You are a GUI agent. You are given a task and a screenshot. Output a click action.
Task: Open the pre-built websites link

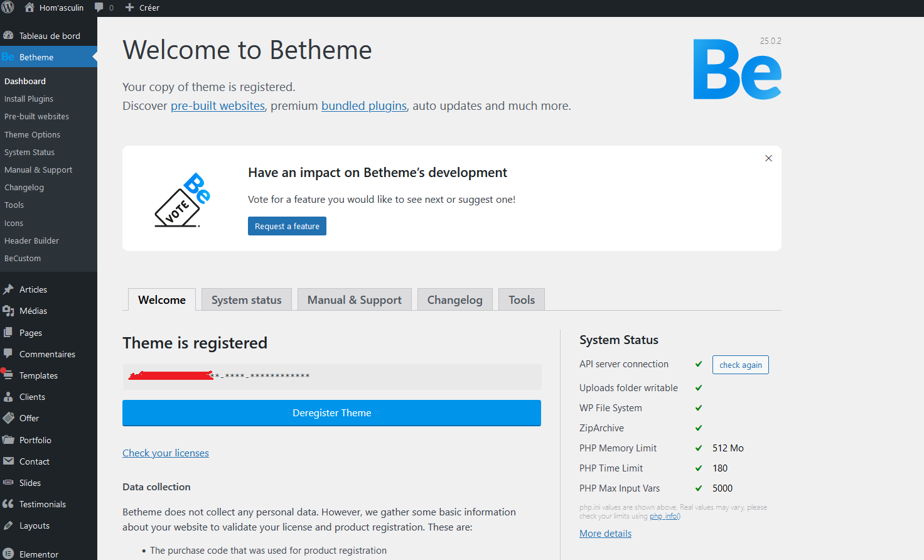coord(218,105)
